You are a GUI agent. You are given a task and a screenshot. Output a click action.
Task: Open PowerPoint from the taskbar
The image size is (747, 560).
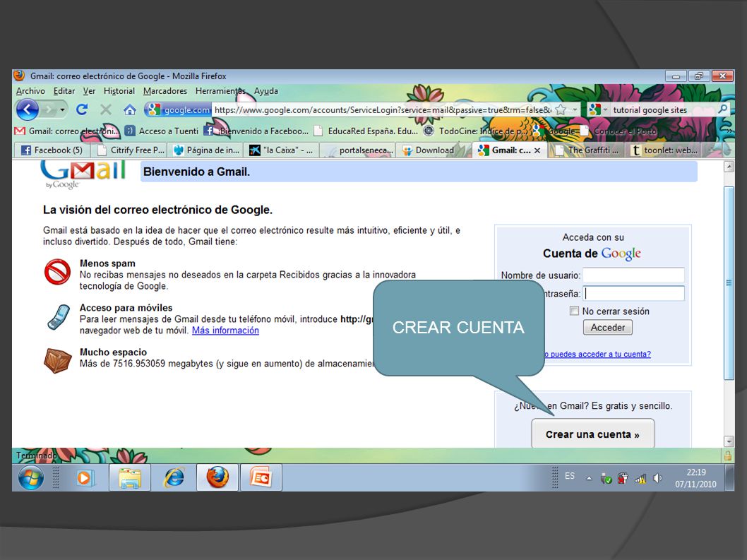[x=261, y=477]
